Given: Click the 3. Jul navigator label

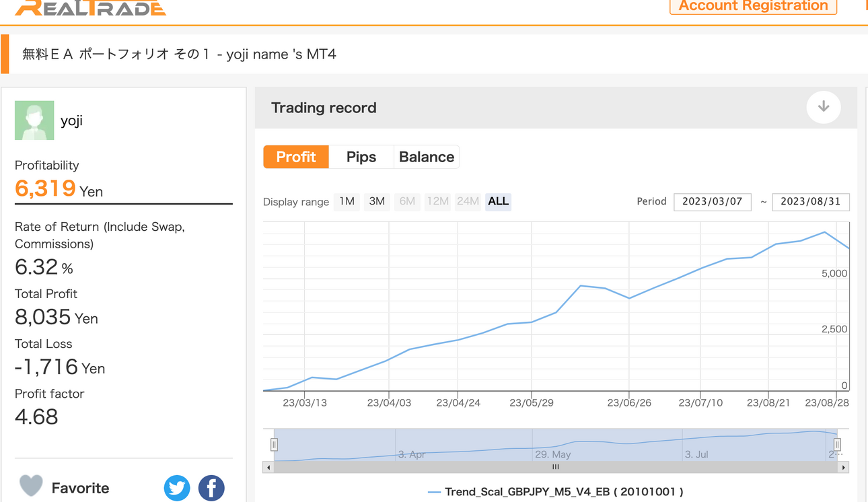Looking at the screenshot, I should (696, 454).
